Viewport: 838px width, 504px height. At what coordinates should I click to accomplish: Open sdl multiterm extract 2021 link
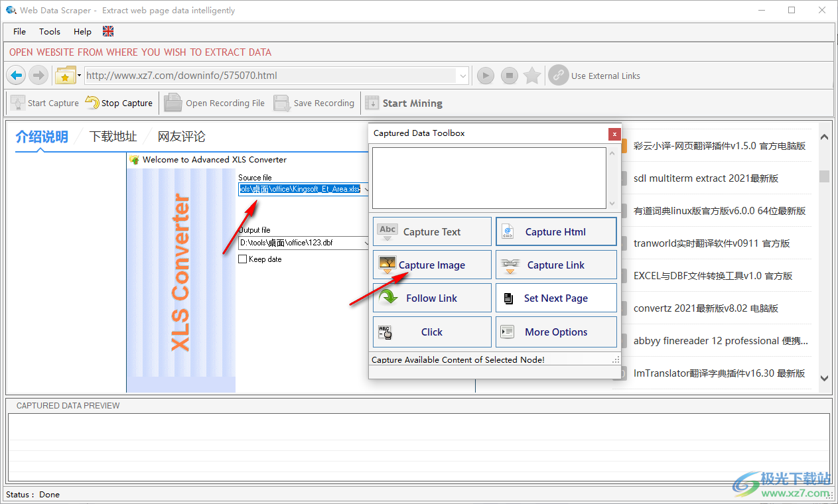coord(706,178)
